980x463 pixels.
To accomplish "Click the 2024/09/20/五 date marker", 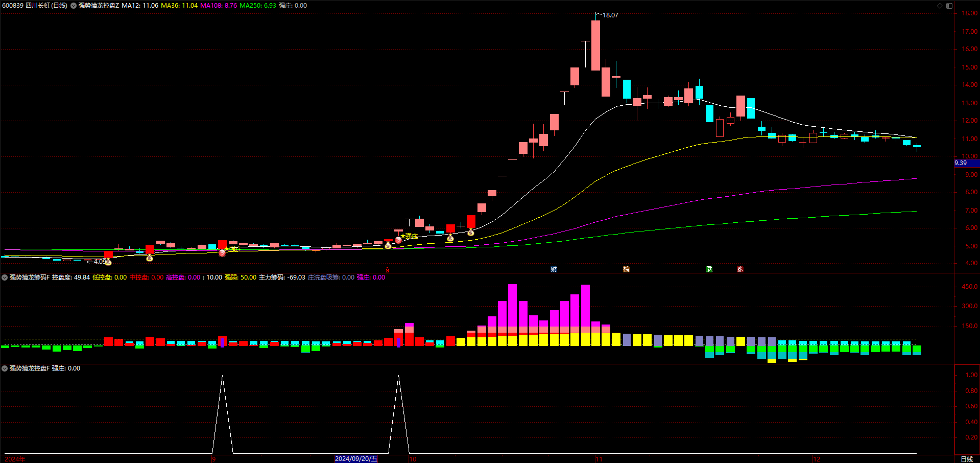I will pos(356,459).
